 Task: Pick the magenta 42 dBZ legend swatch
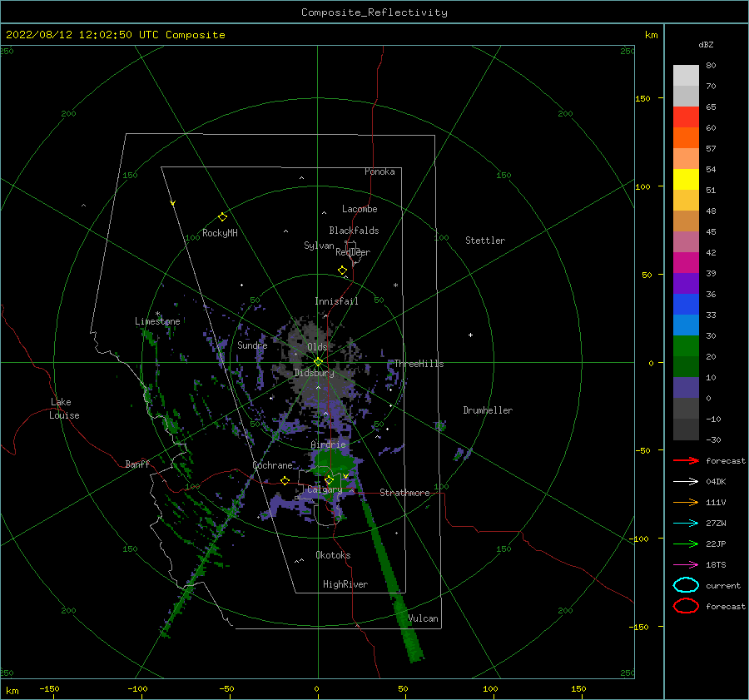[x=686, y=262]
